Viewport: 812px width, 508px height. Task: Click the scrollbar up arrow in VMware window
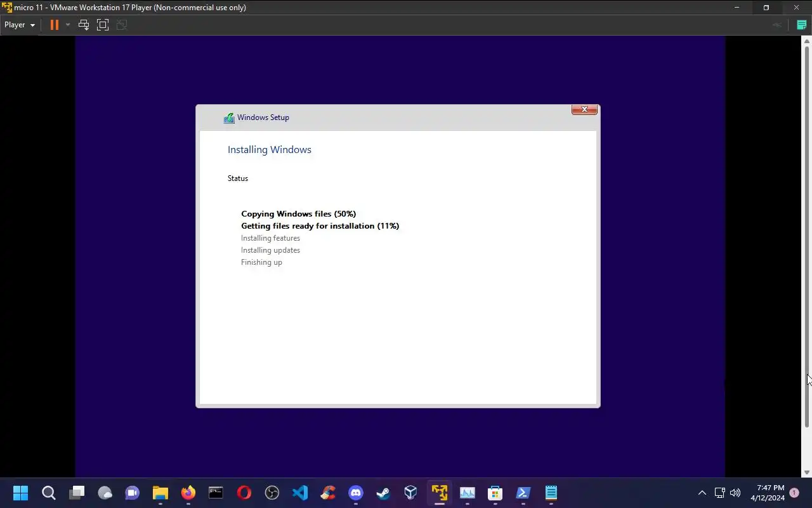807,41
